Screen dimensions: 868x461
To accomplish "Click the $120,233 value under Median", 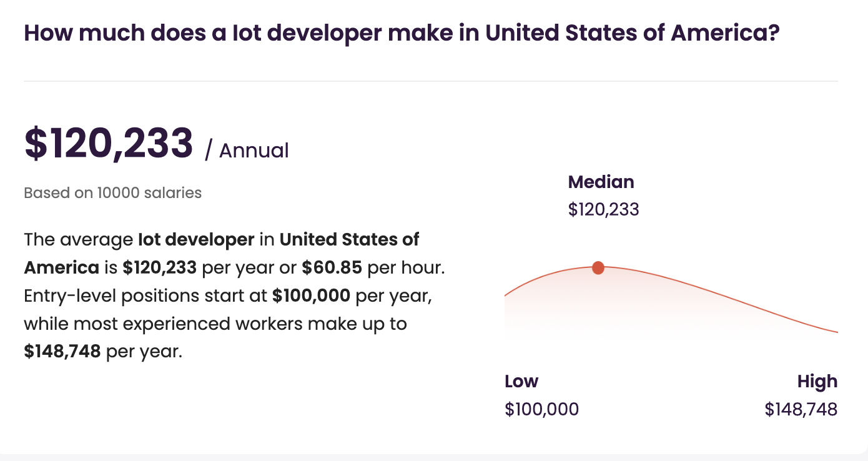I will click(603, 209).
